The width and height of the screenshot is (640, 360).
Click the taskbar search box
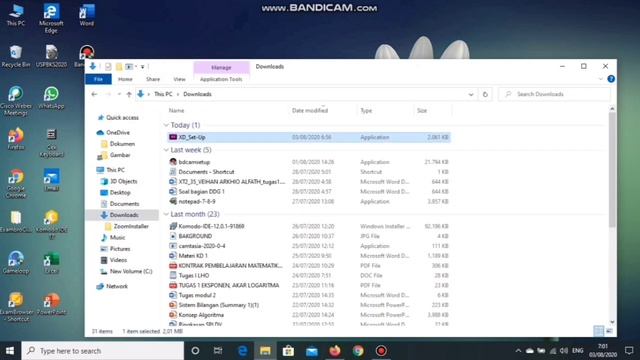tap(103, 351)
